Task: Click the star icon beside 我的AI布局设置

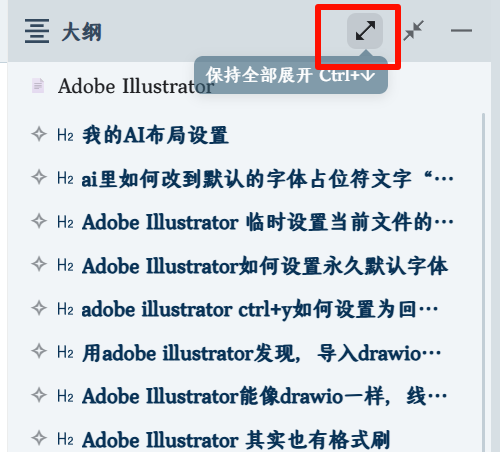Action: click(39, 134)
